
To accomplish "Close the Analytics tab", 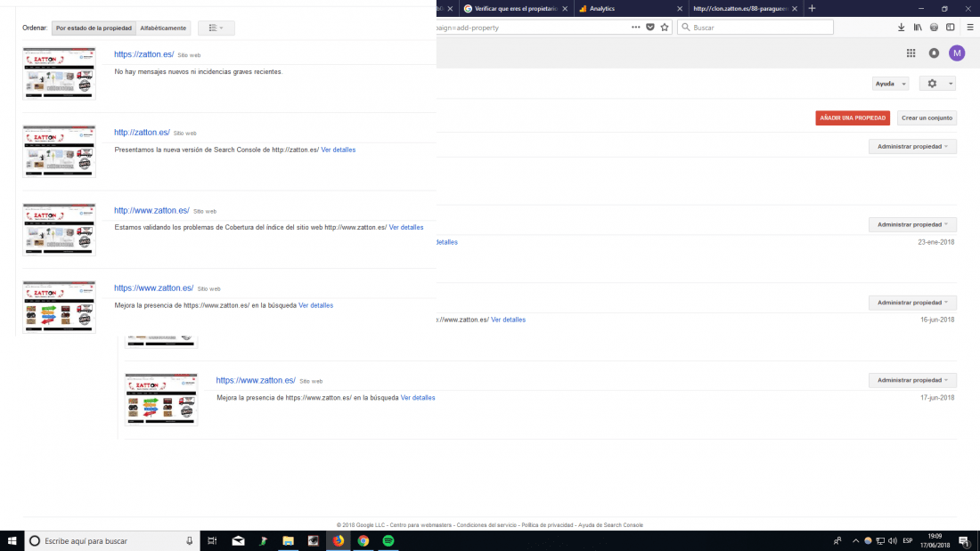I will [680, 9].
